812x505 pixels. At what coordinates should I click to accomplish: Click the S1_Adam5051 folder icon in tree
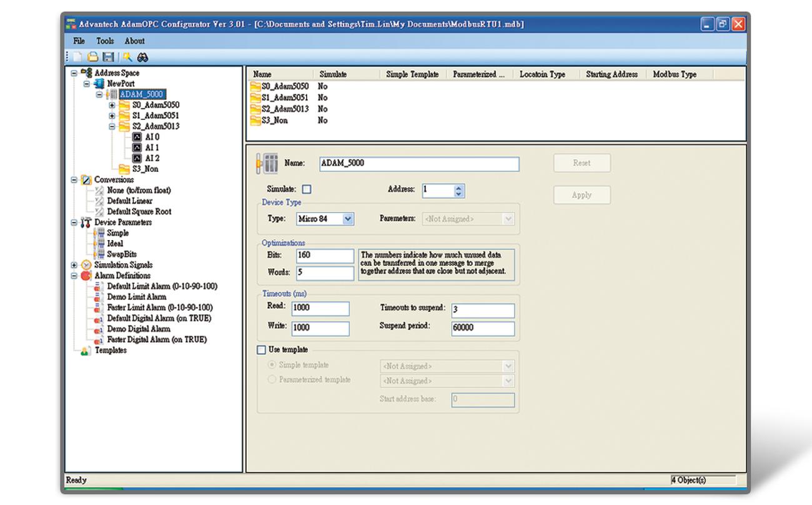[x=124, y=116]
